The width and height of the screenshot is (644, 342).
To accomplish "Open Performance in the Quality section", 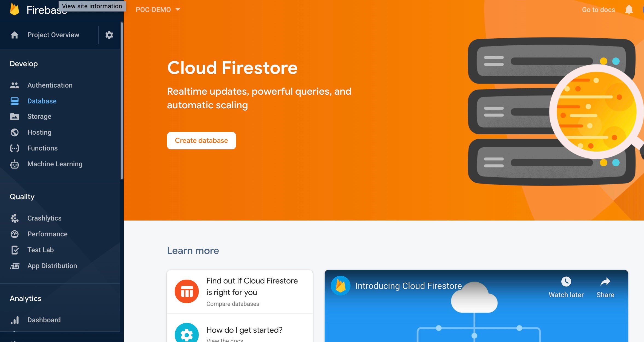I will coord(47,234).
